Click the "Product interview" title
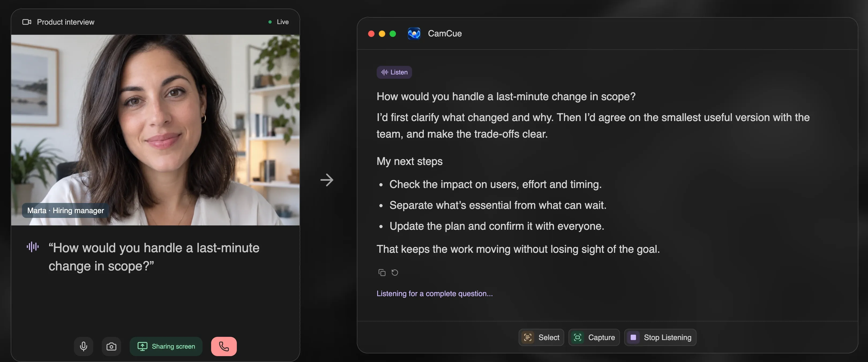Viewport: 868px width, 362px height. coord(66,22)
